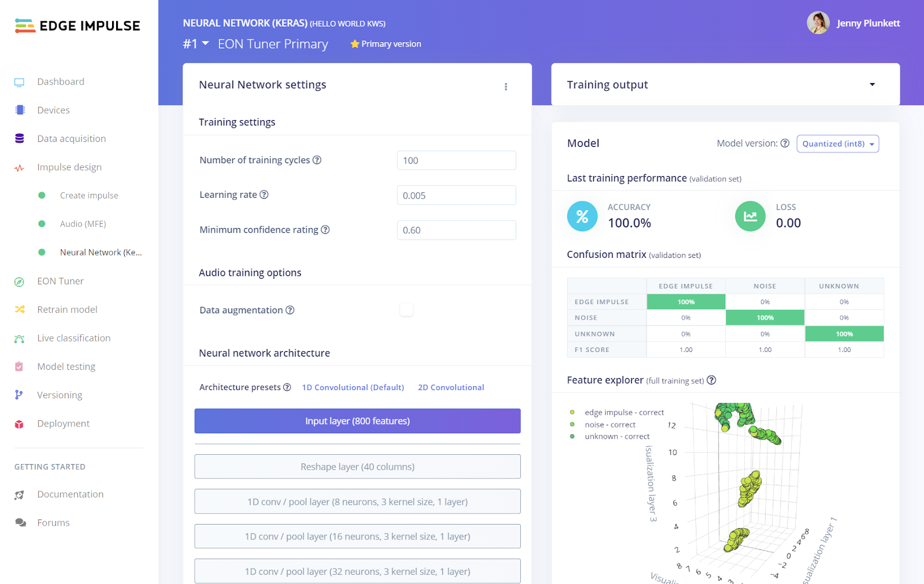924x584 pixels.
Task: Click UNKNOWN row 100% cell
Action: click(844, 334)
